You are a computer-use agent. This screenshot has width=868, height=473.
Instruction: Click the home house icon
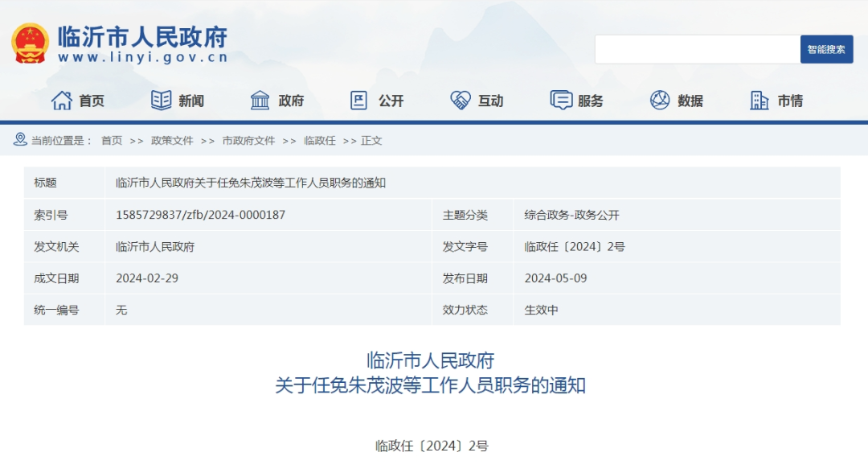click(61, 101)
